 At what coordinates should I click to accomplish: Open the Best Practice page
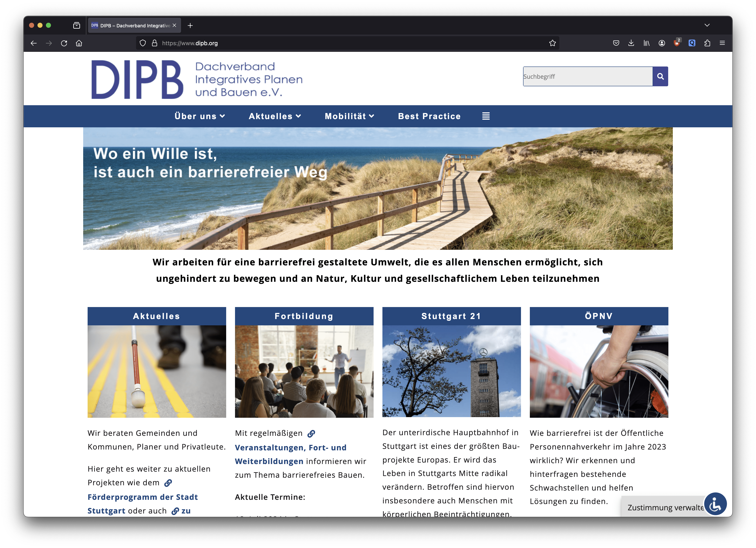point(429,116)
